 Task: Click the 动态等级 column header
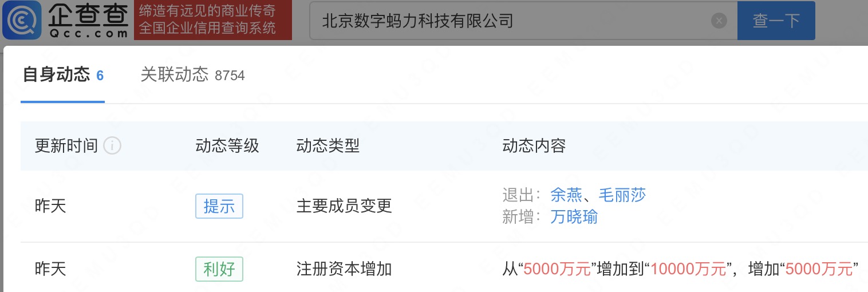click(x=227, y=146)
